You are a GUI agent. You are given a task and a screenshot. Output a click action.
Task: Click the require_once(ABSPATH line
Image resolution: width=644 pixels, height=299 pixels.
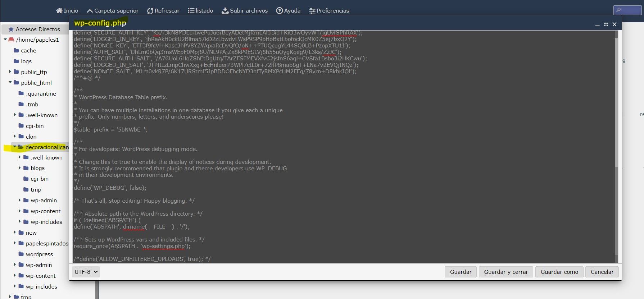tap(132, 246)
